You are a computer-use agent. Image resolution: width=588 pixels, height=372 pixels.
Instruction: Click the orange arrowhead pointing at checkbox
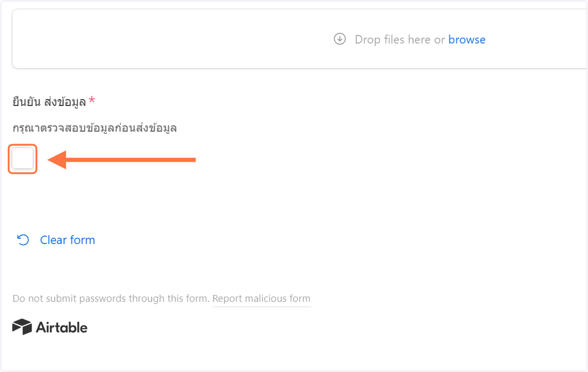point(57,159)
